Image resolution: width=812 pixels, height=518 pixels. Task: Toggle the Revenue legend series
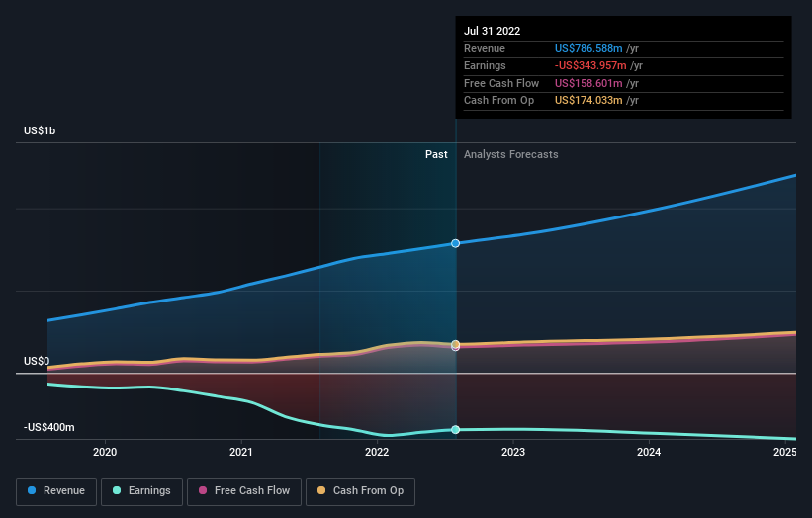tap(56, 491)
